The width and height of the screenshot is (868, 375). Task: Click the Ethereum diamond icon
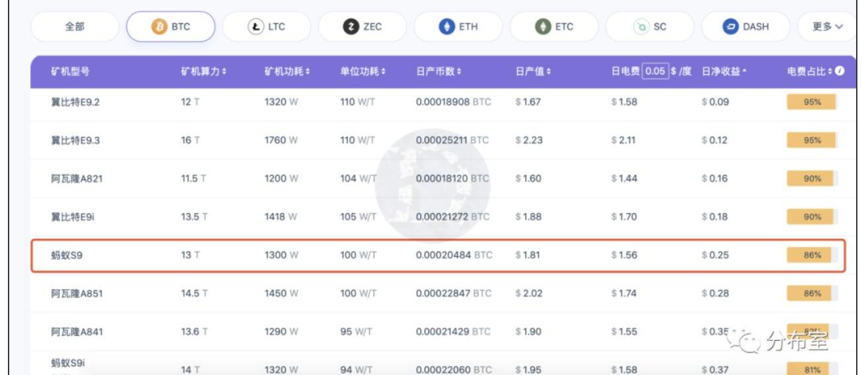pyautogui.click(x=447, y=27)
